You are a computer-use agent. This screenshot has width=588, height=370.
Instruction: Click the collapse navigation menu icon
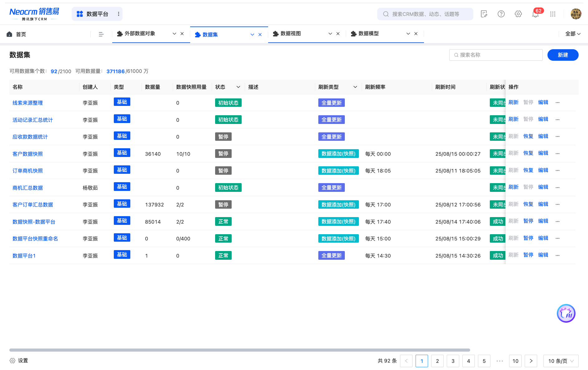[x=101, y=34]
